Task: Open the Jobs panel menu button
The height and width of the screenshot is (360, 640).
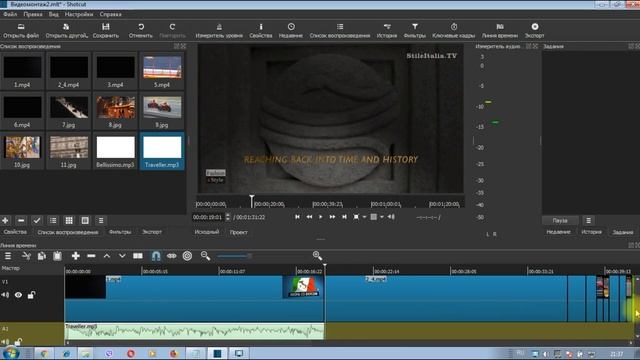Action: (589, 220)
